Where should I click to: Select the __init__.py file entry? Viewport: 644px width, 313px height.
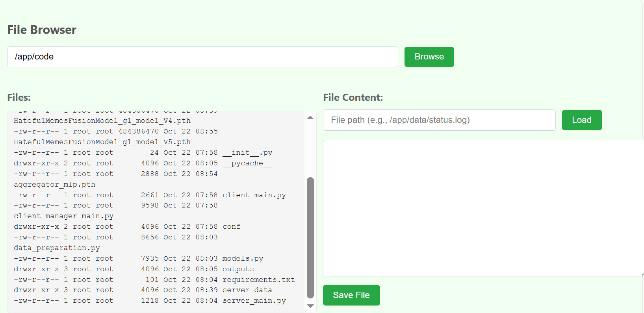[x=247, y=152]
